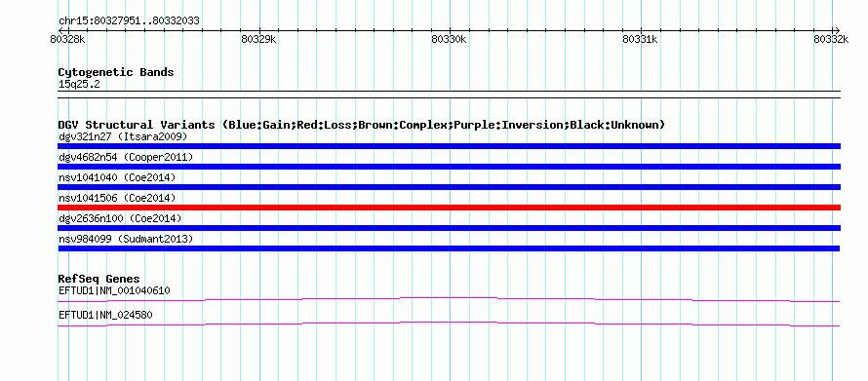
Task: Click the DGV Structural Variants track title
Action: (362, 125)
